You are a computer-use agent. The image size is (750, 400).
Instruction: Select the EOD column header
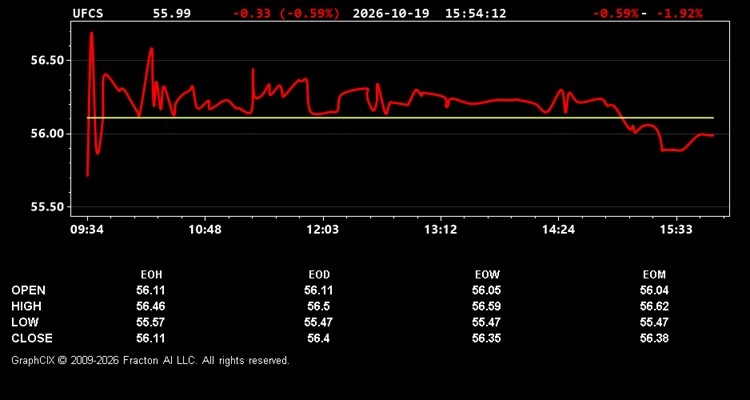point(319,275)
